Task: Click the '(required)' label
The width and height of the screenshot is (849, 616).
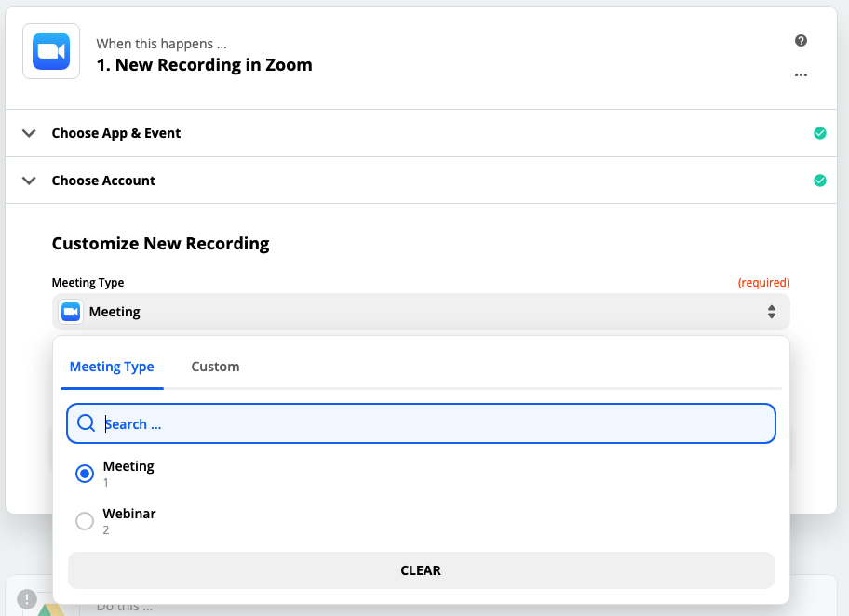Action: [763, 283]
